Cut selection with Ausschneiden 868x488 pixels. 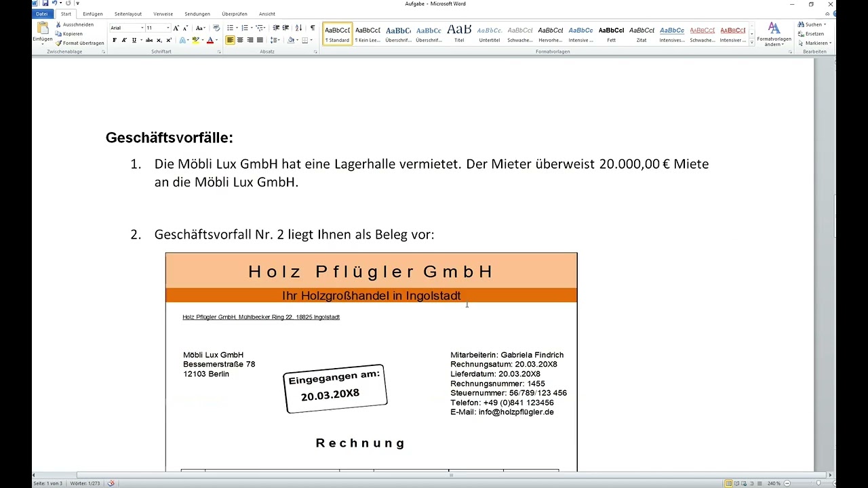[x=75, y=24]
